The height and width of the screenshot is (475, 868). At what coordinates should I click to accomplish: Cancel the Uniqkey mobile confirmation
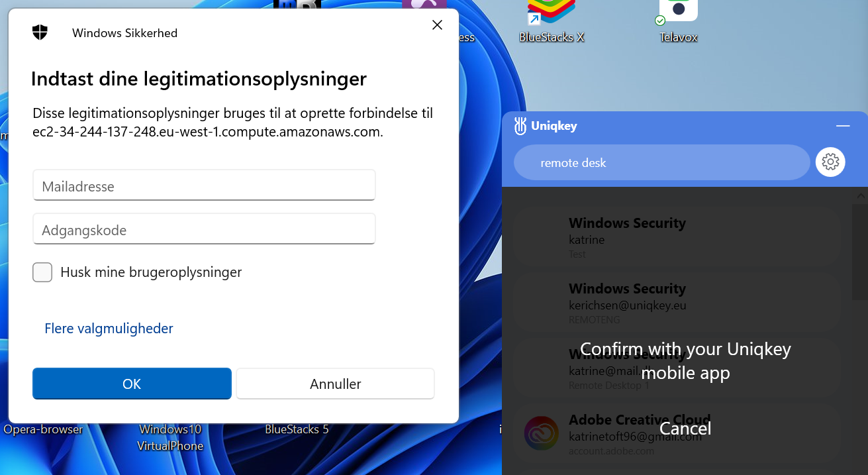(x=685, y=429)
